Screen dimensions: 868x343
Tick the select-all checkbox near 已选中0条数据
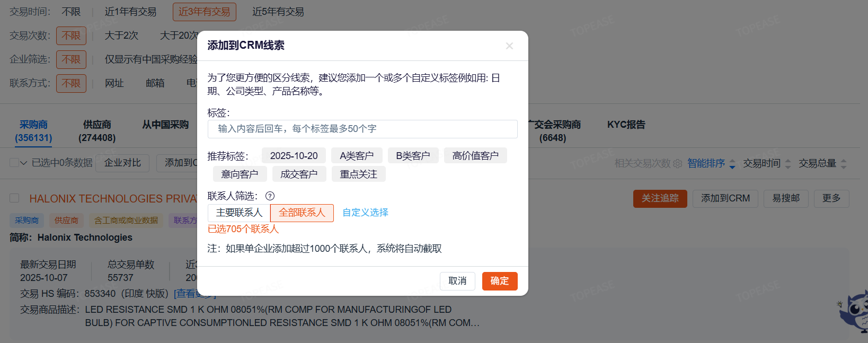click(14, 162)
